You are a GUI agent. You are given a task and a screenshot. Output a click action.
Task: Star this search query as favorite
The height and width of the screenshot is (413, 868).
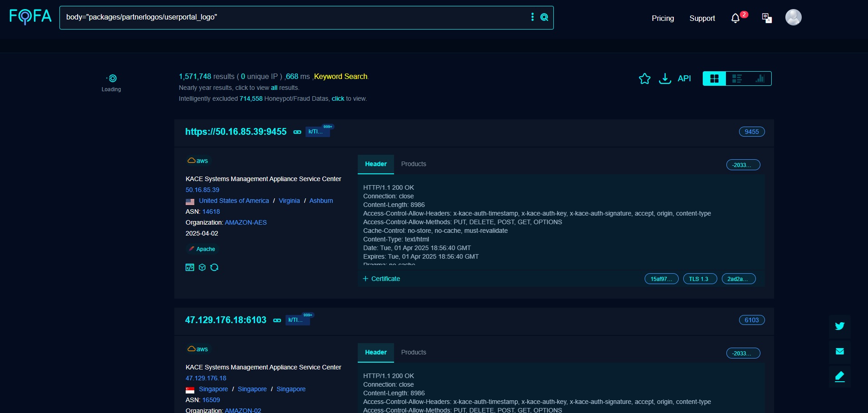tap(645, 79)
